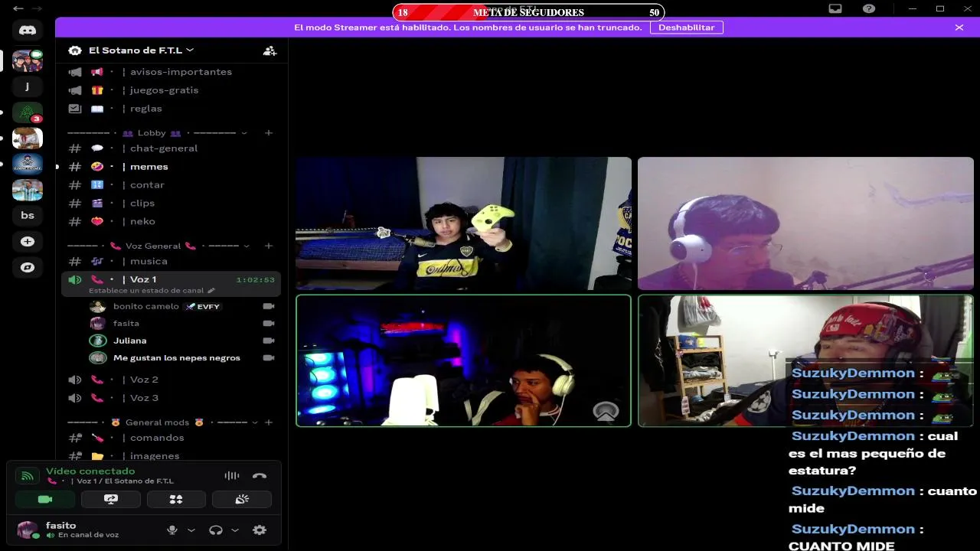Disconnect from the voice call
Viewport: 980px width, 551px height.
pos(260,476)
